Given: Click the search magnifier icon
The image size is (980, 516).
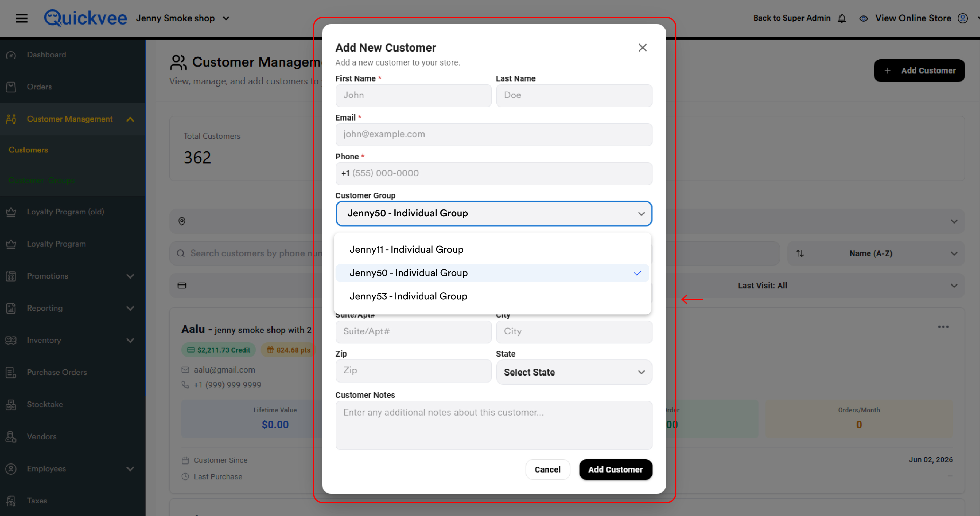Looking at the screenshot, I should [181, 253].
